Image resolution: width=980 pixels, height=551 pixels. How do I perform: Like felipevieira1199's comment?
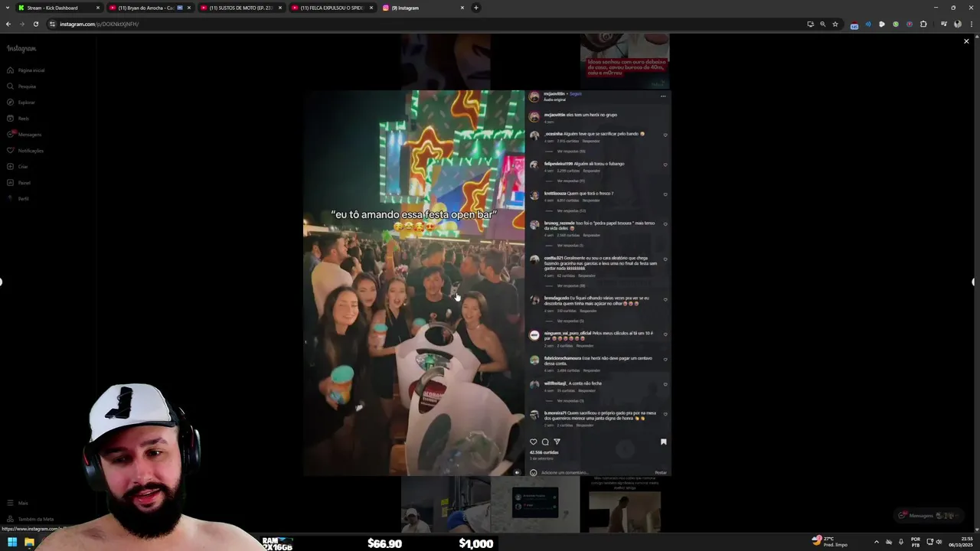click(665, 165)
